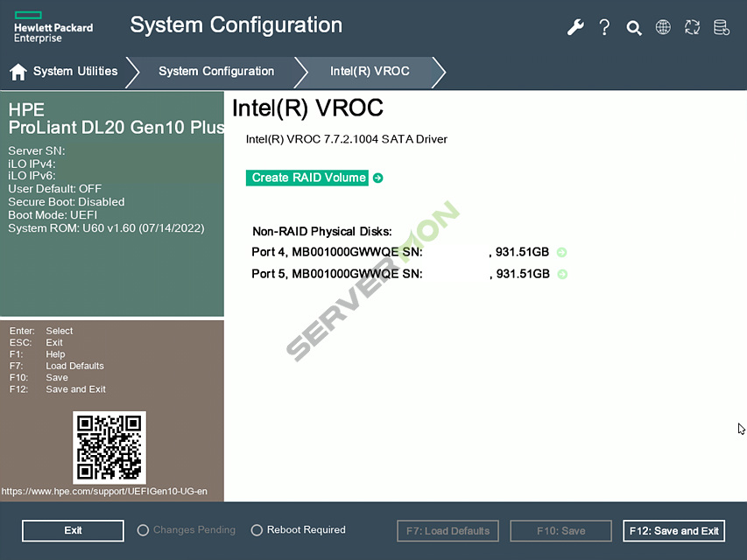Click the circular arrows refresh icon
This screenshot has height=560, width=747.
coord(692,27)
